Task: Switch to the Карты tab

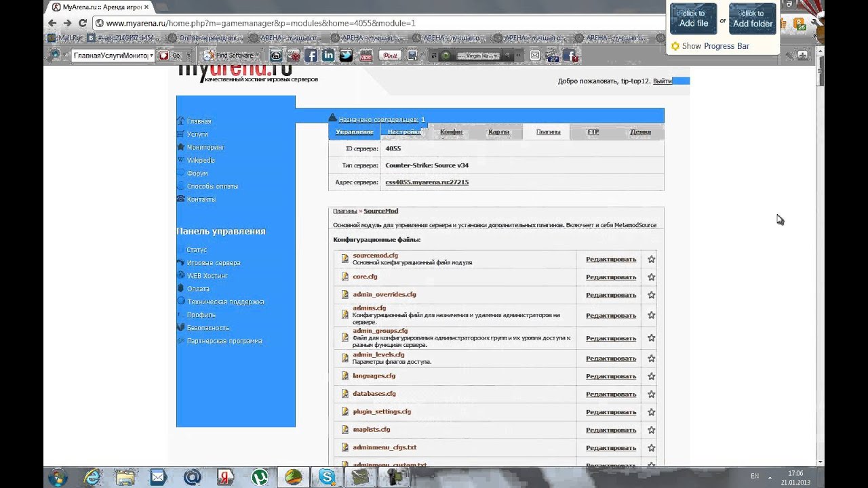Action: click(498, 132)
